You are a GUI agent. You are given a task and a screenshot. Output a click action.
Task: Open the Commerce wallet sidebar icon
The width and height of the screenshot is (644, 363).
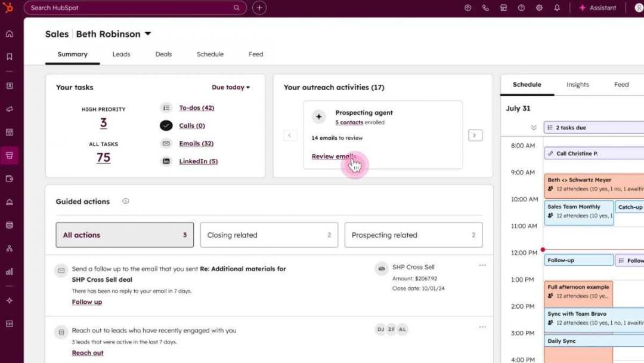[x=10, y=179]
